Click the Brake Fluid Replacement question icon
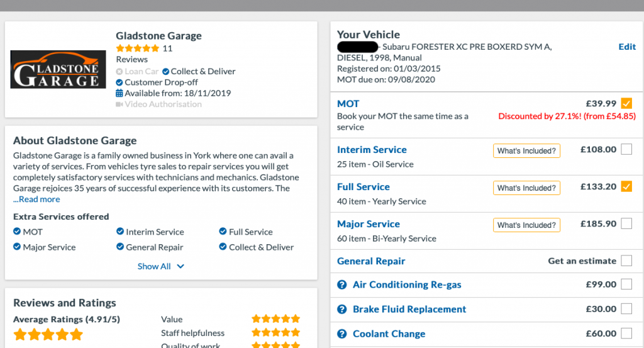The width and height of the screenshot is (644, 348). (x=342, y=309)
